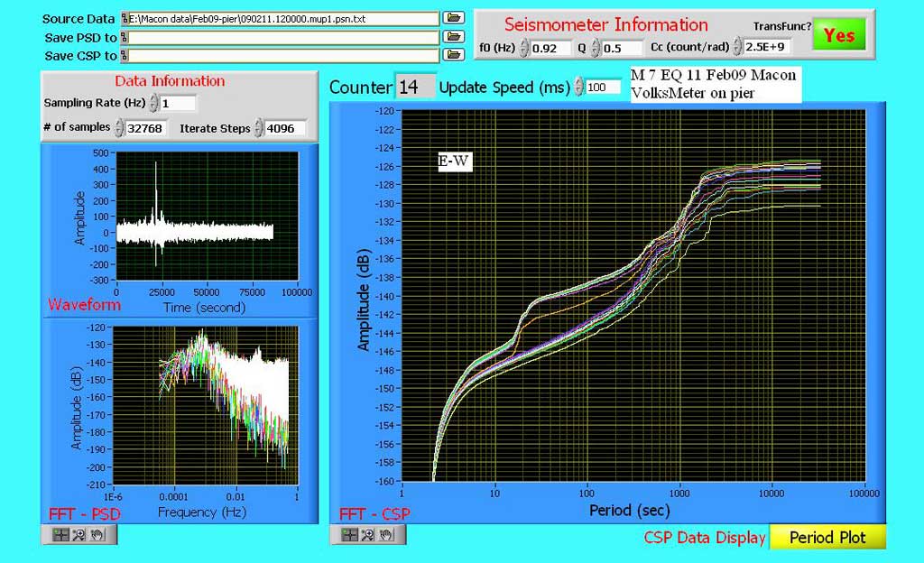Select pan hand tool under FFT-CSP graph
The image size is (924, 563).
coord(386,535)
